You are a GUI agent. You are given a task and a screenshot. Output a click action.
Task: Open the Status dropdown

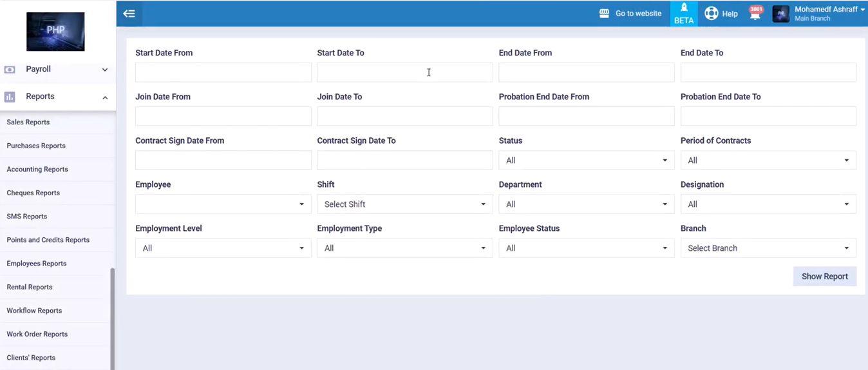(586, 161)
